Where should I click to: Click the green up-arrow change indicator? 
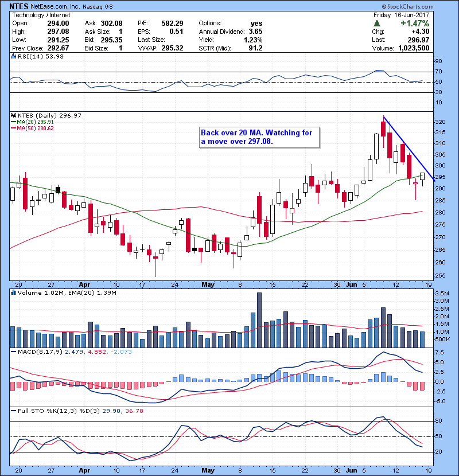coord(377,24)
